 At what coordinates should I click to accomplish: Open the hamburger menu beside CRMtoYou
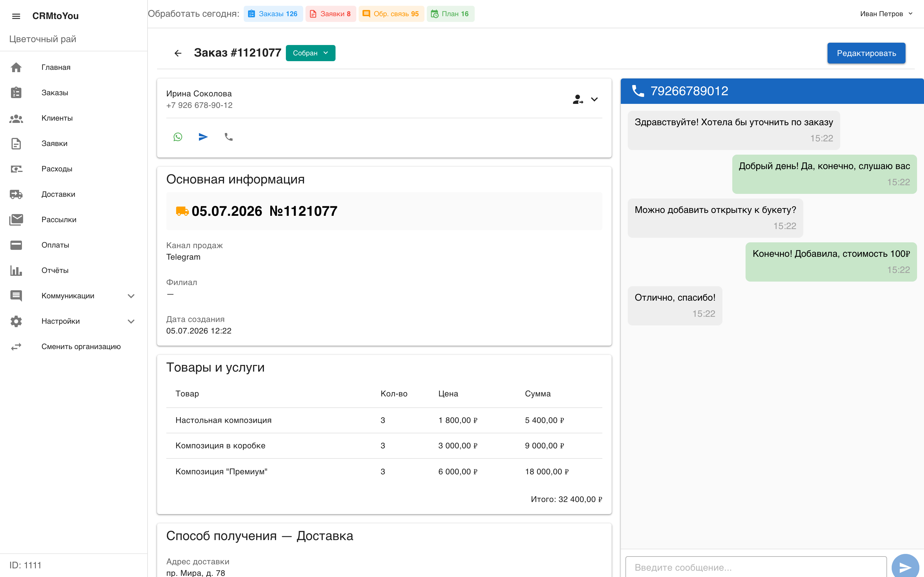(x=16, y=16)
